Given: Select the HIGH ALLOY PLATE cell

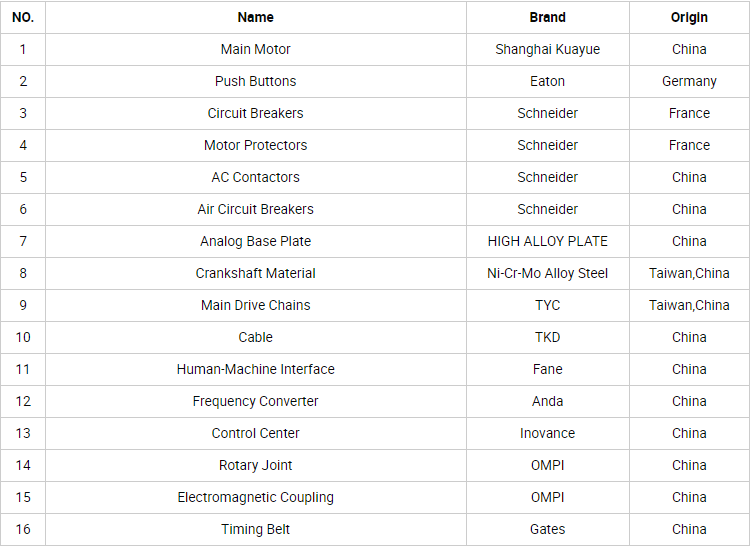Looking at the screenshot, I should pyautogui.click(x=547, y=241).
